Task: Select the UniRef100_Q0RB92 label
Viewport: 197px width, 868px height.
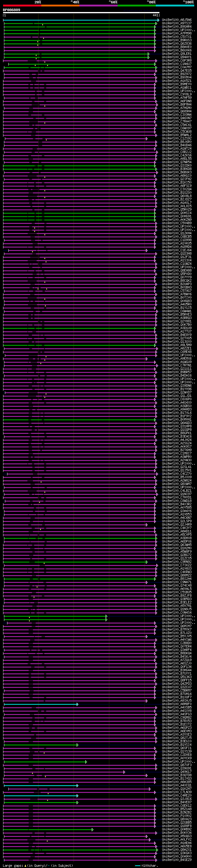Action: tap(176, 829)
